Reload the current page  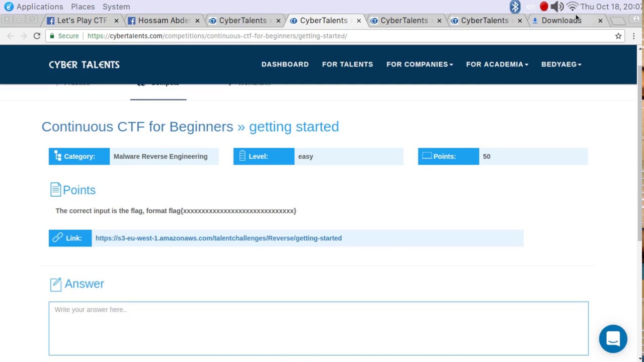(x=37, y=36)
